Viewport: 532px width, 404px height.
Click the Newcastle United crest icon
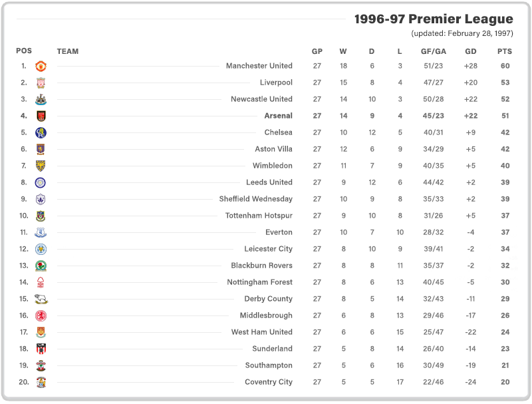point(41,99)
